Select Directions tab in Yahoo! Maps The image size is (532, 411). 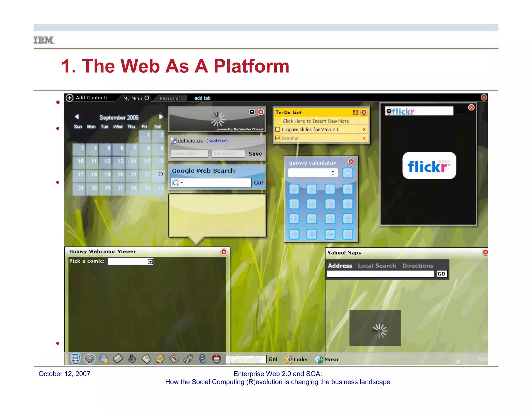[418, 266]
